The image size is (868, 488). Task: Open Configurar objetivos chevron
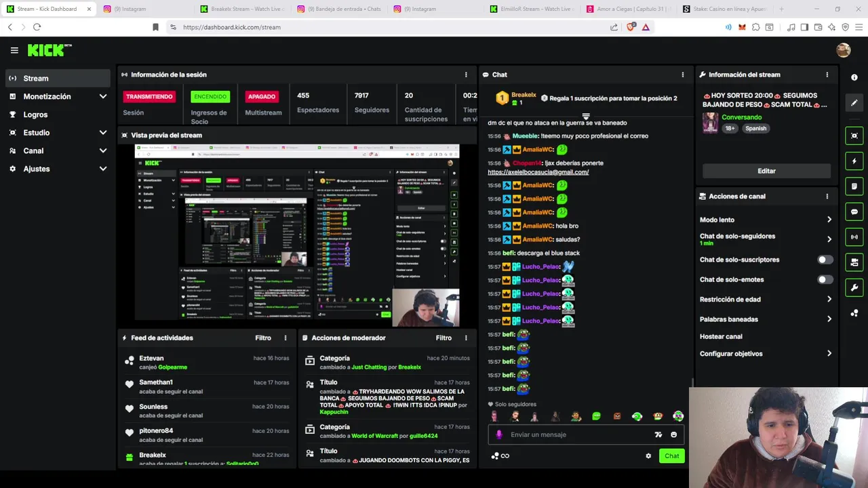pos(829,354)
